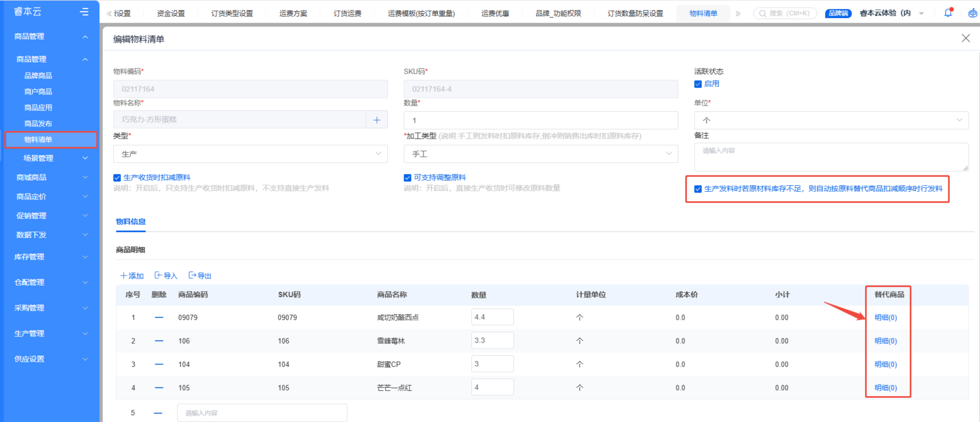Toggle 生产收货时扣减原料 checkbox
Viewport: 980px width, 422px height.
point(117,178)
